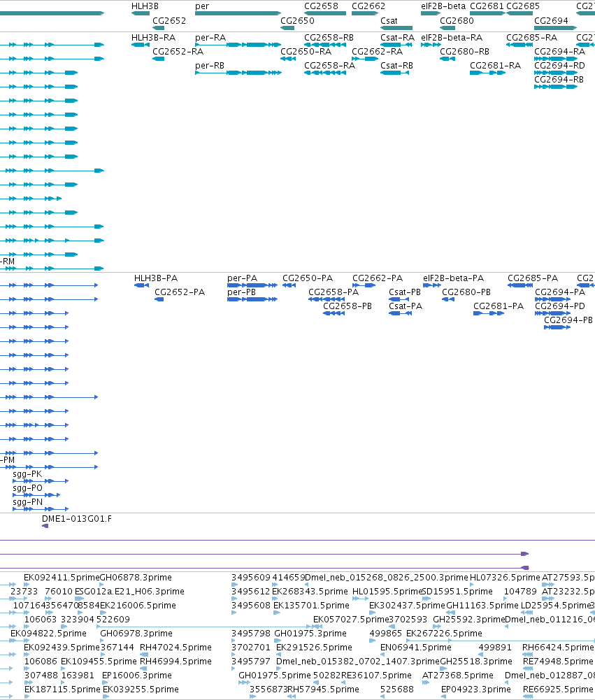Click the per-RB transcript label
Viewport: 595px width, 700px height.
(x=210, y=66)
